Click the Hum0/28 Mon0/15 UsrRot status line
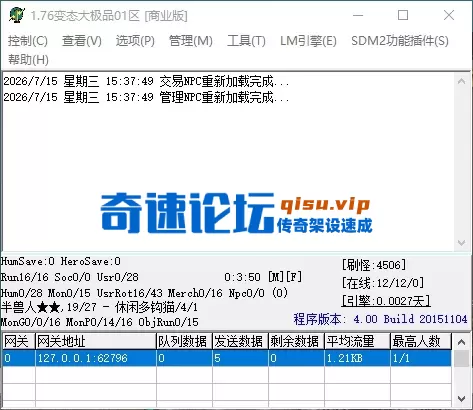473x410 pixels. click(144, 293)
